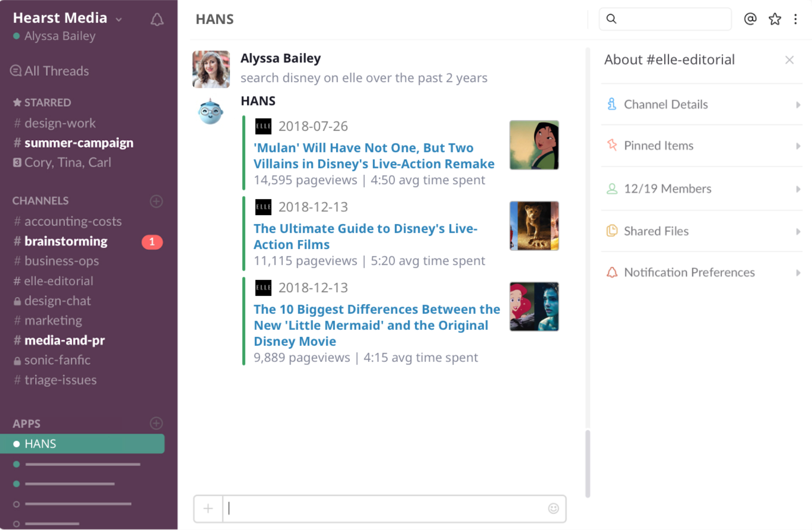Click "14,595 pageviews | 4:50 avg time spent" text
The width and height of the screenshot is (812, 530).
(369, 180)
